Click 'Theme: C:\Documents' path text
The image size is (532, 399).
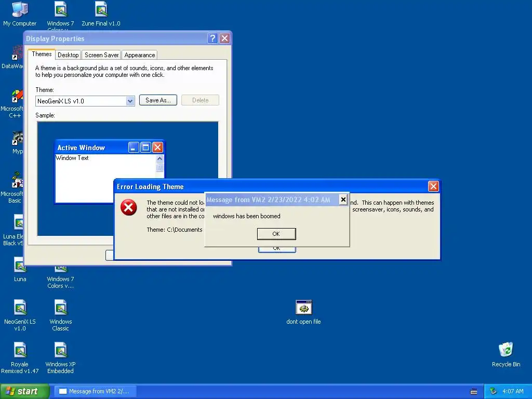click(175, 230)
